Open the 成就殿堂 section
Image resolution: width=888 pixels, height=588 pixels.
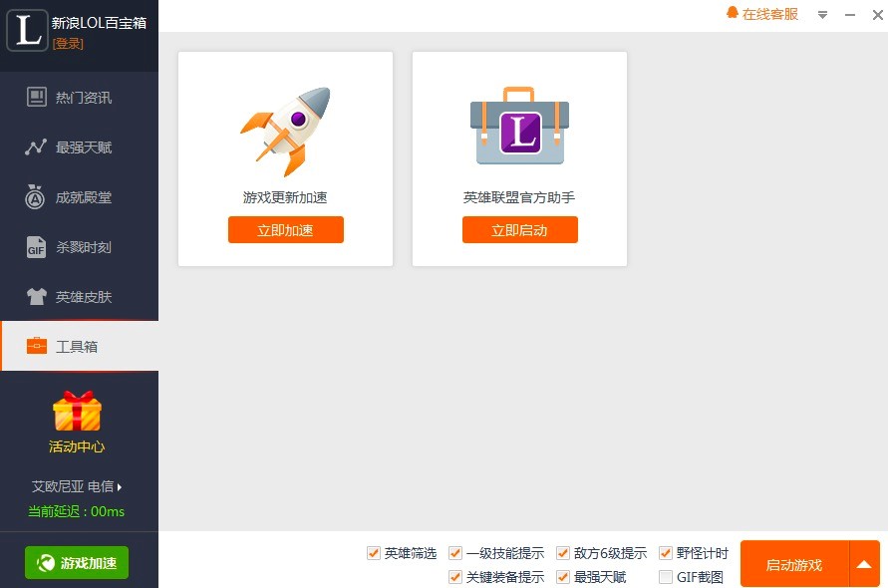coord(80,197)
